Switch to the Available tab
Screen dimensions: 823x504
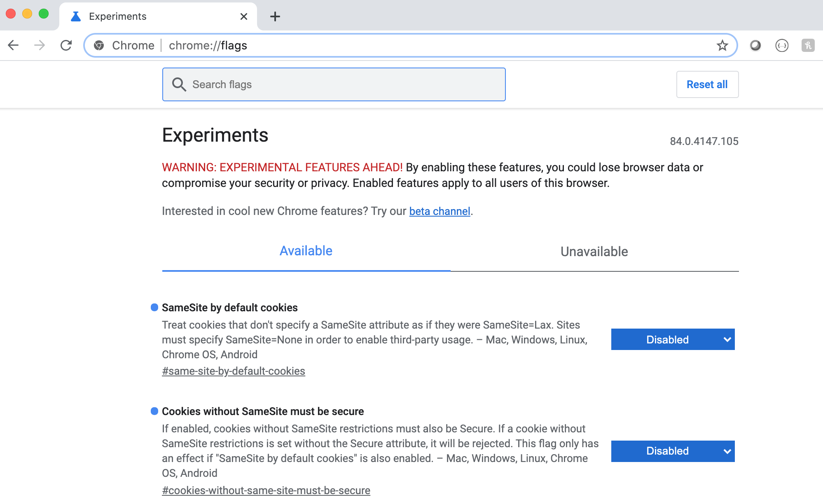(x=306, y=251)
